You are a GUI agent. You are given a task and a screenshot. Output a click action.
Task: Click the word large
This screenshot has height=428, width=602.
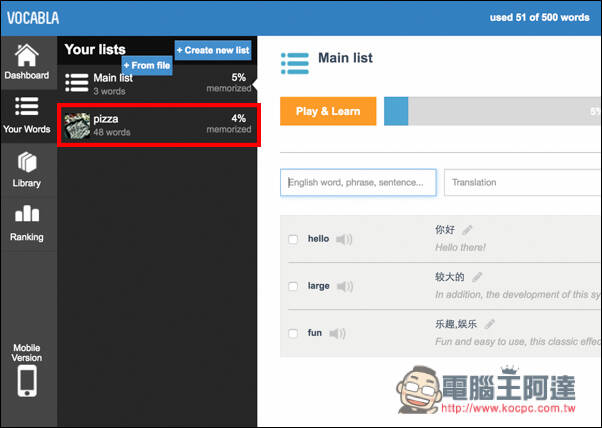tap(319, 286)
